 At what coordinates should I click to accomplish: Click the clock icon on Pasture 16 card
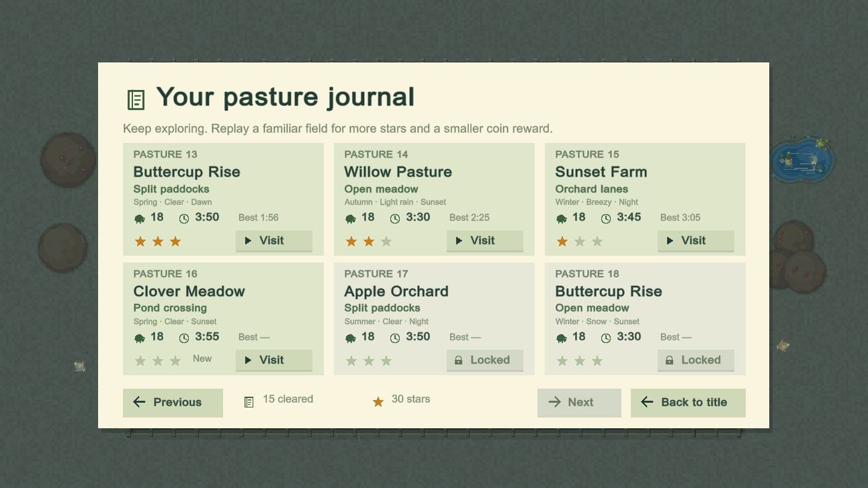tap(184, 338)
